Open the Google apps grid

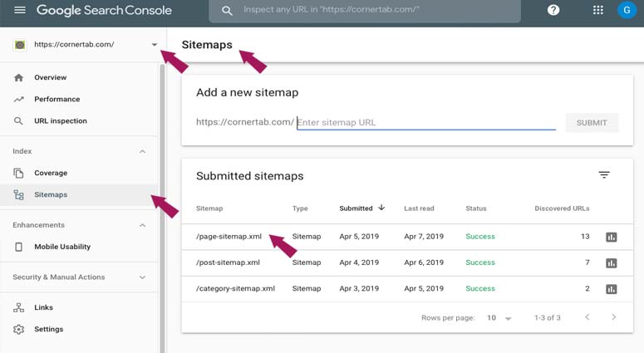598,11
